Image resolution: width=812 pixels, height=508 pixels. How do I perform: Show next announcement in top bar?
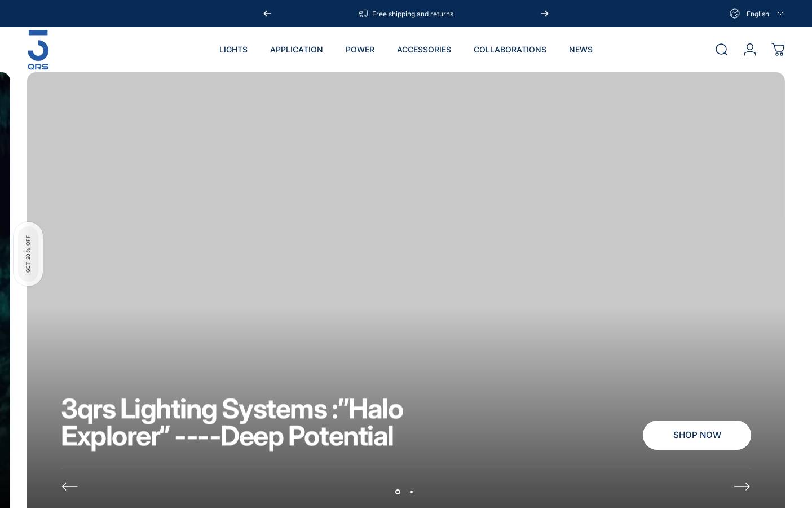(545, 14)
